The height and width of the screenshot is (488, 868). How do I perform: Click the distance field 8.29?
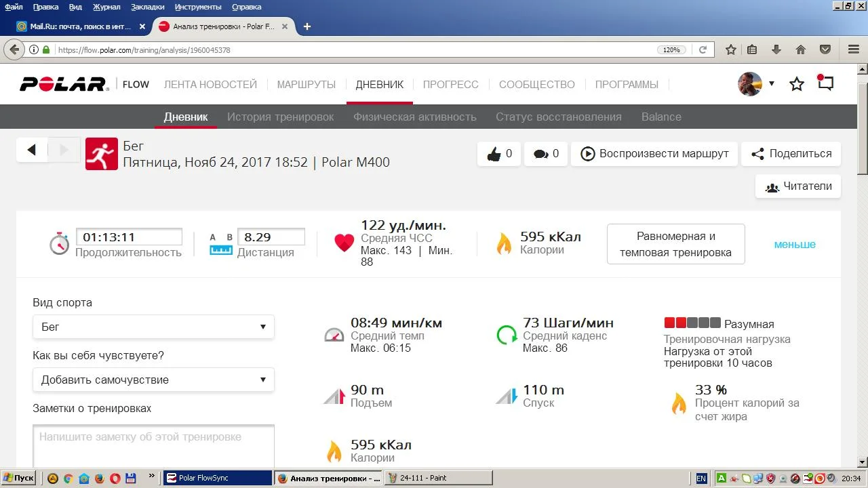271,237
